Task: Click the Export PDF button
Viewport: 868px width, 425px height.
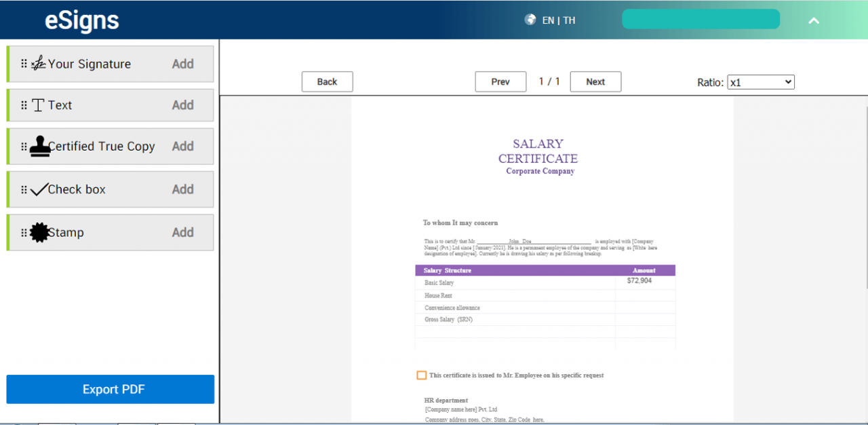Action: click(110, 389)
